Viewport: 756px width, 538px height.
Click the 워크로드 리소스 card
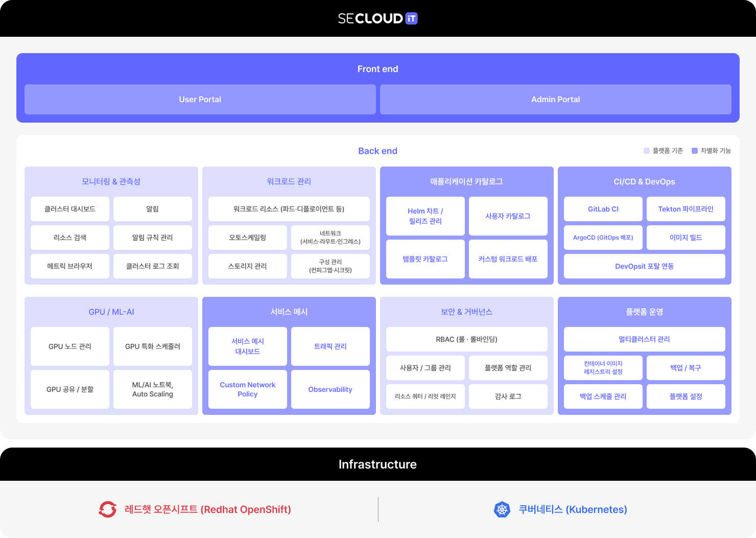click(x=289, y=209)
